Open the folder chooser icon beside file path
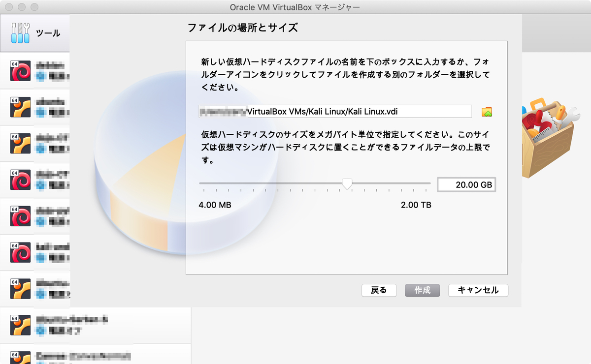Viewport: 591px width, 364px height. click(487, 112)
